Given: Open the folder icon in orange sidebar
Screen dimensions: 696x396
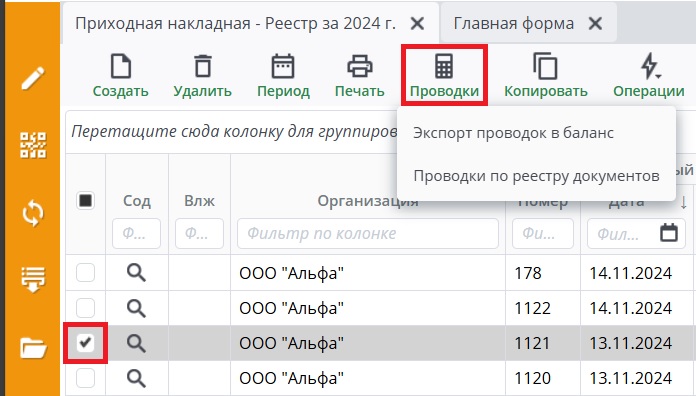Looking at the screenshot, I should coord(33,348).
